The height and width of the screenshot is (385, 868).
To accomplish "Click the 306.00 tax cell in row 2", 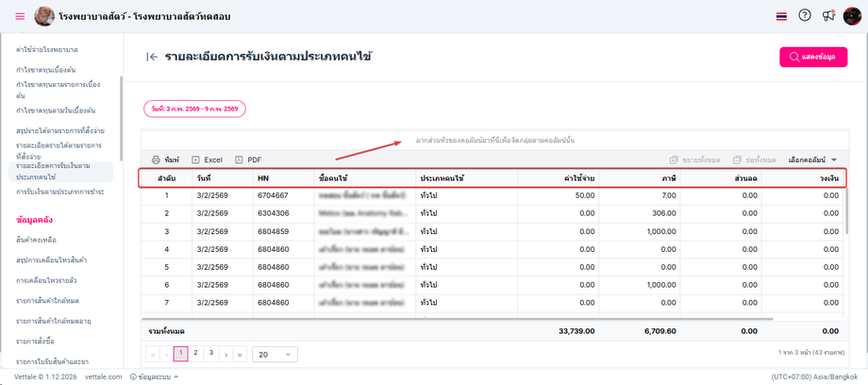I will (x=640, y=213).
